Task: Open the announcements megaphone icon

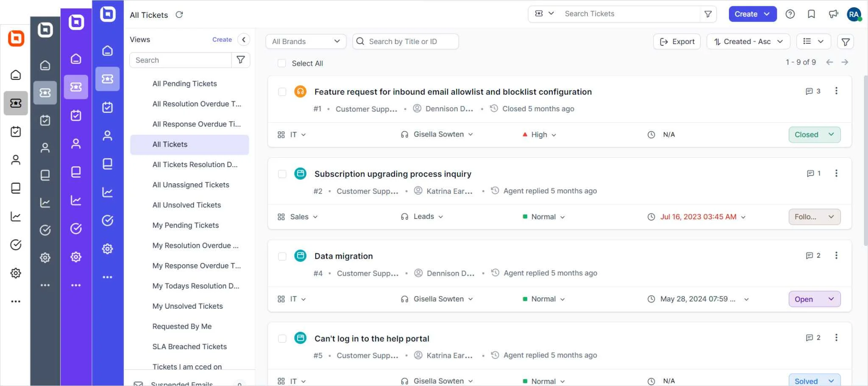Action: [833, 14]
